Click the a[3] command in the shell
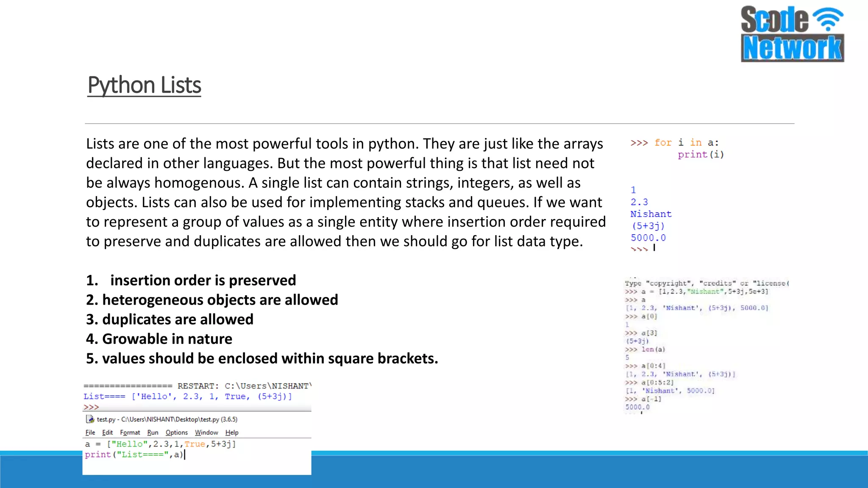Screen dimensions: 868x488 (x=641, y=333)
